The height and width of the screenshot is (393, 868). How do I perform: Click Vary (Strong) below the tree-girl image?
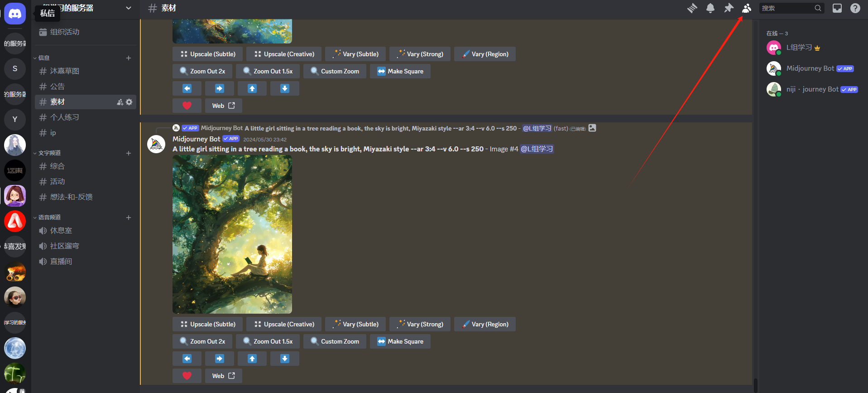420,324
